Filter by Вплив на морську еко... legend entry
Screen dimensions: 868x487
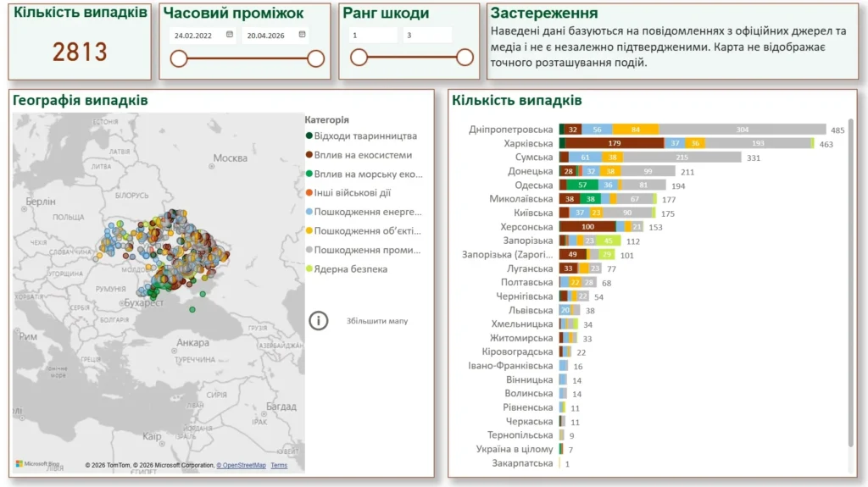[x=367, y=174]
